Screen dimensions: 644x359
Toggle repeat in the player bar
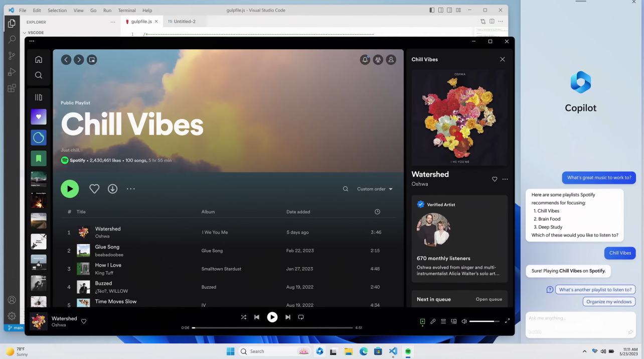pos(301,317)
